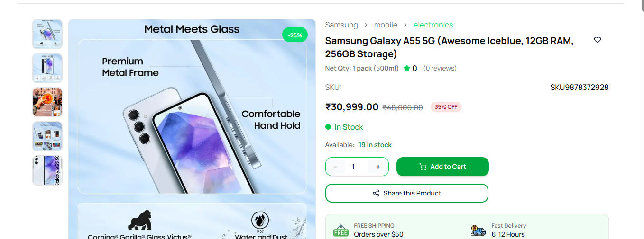Select the fourth gallery thumbnail
Viewport: 644px width, 239px height.
(x=47, y=136)
